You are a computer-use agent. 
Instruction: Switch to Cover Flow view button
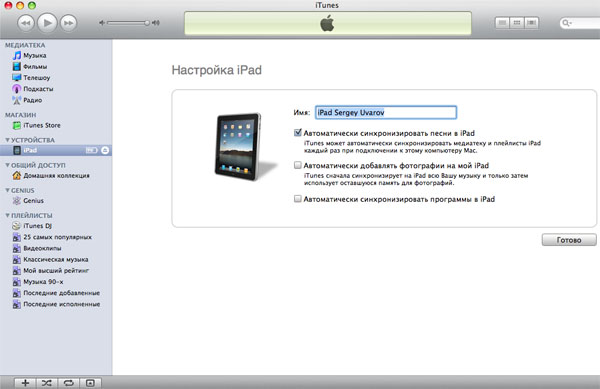tap(531, 23)
